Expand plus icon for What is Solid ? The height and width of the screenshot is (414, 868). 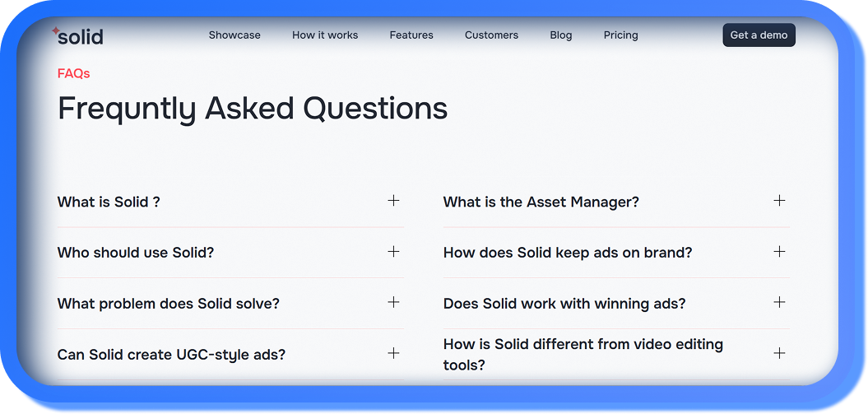coord(393,200)
